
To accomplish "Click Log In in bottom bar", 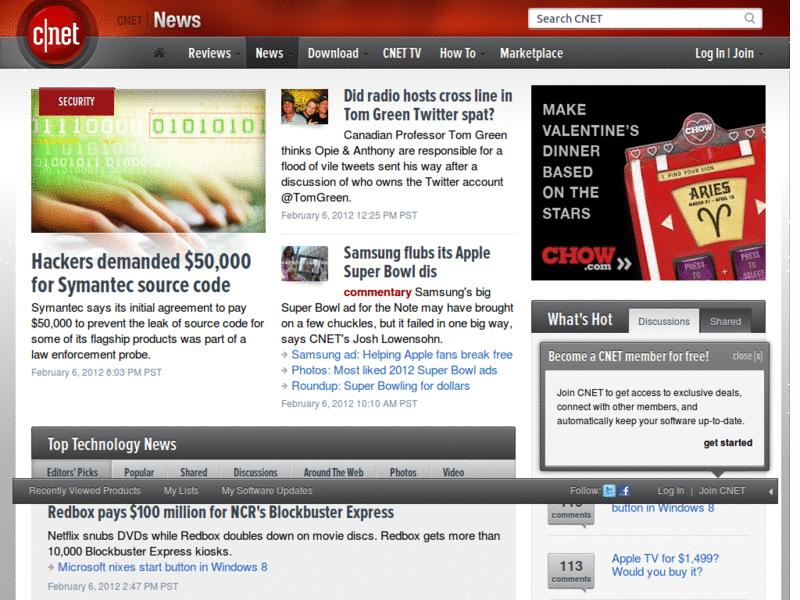I will [x=670, y=491].
